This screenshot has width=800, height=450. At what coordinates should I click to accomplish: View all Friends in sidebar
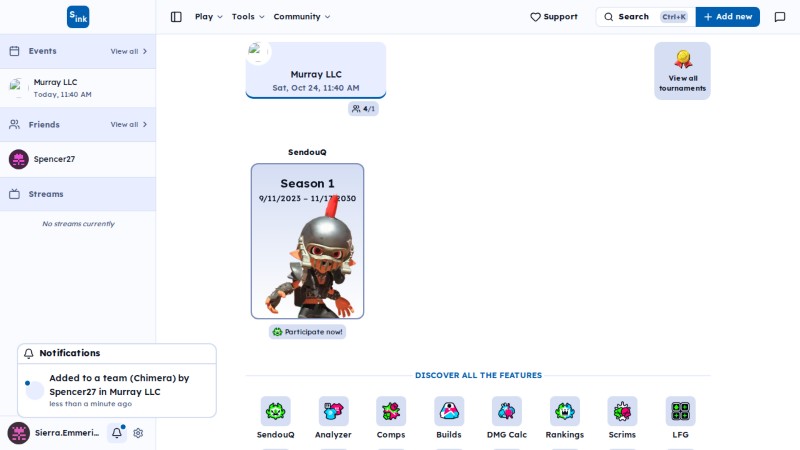tap(129, 124)
